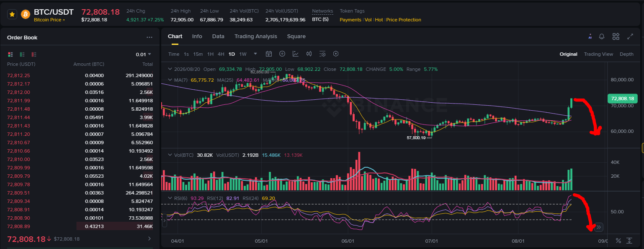Open the Square tab
This screenshot has height=249, width=644.
point(296,36)
